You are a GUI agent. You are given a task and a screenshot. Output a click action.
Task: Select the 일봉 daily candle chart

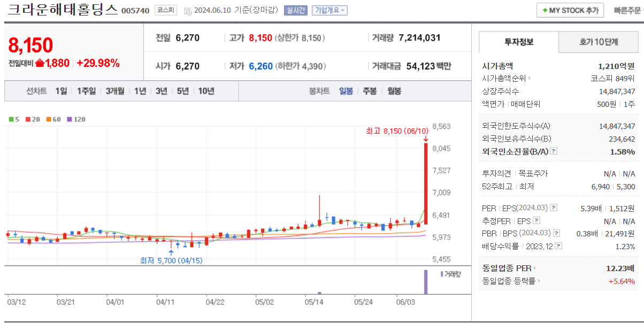[346, 91]
